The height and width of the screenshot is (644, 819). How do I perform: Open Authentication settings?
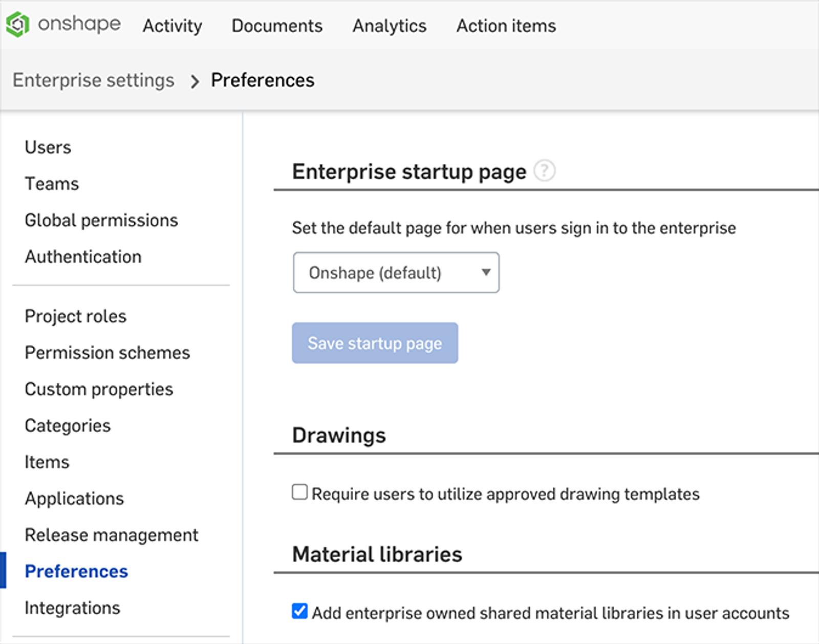[83, 256]
